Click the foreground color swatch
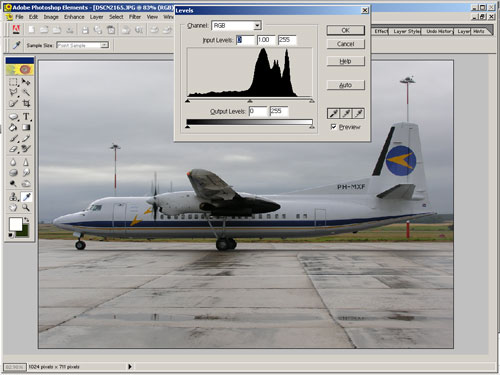Viewport: 500px width, 375px height. coord(15,224)
